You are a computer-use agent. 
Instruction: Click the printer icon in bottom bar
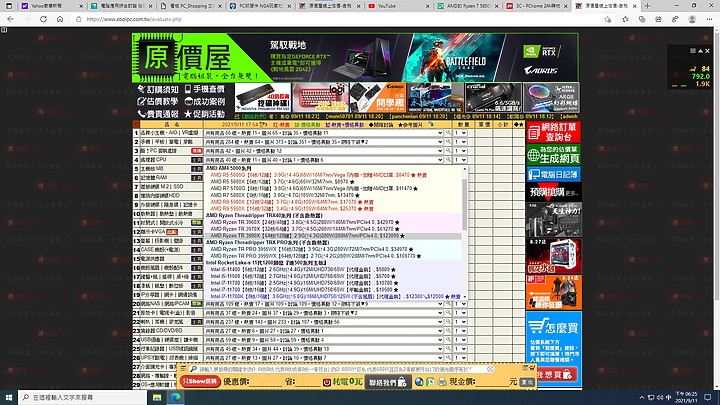click(x=442, y=382)
